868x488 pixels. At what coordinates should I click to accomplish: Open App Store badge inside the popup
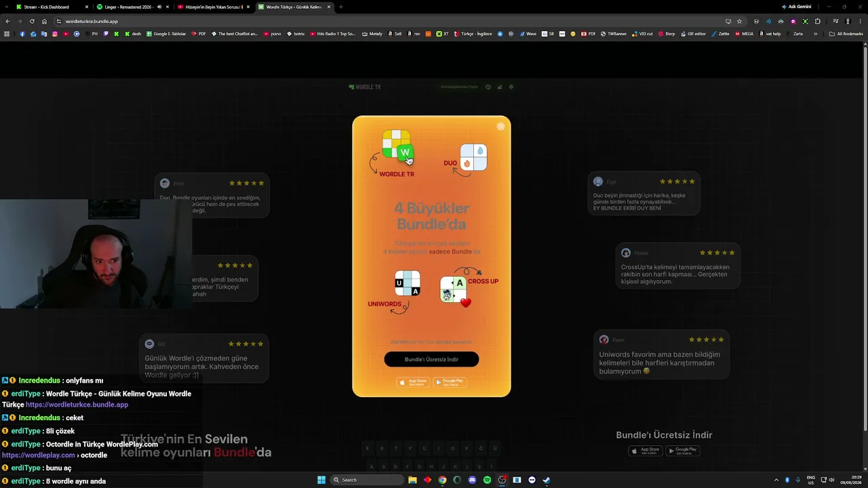pos(413,382)
